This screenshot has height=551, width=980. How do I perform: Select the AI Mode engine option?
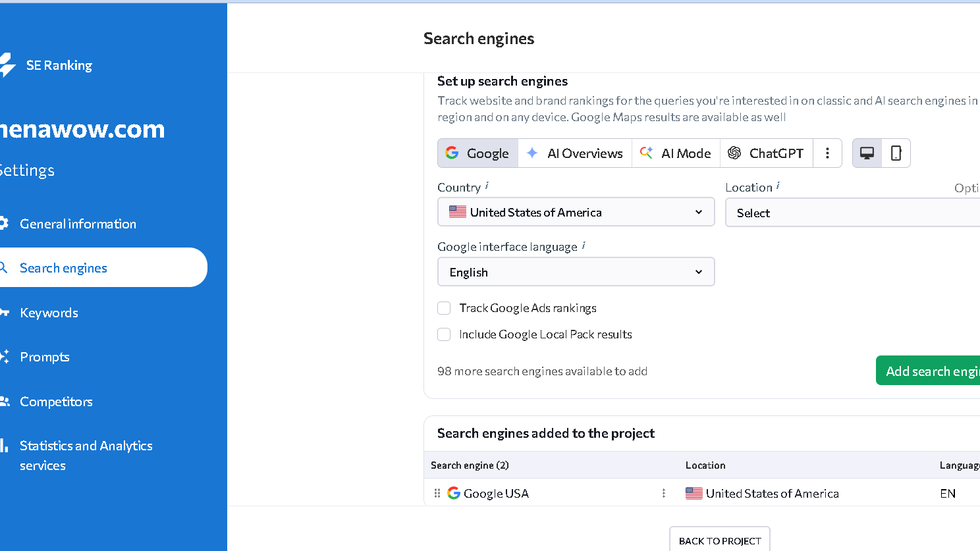(676, 153)
